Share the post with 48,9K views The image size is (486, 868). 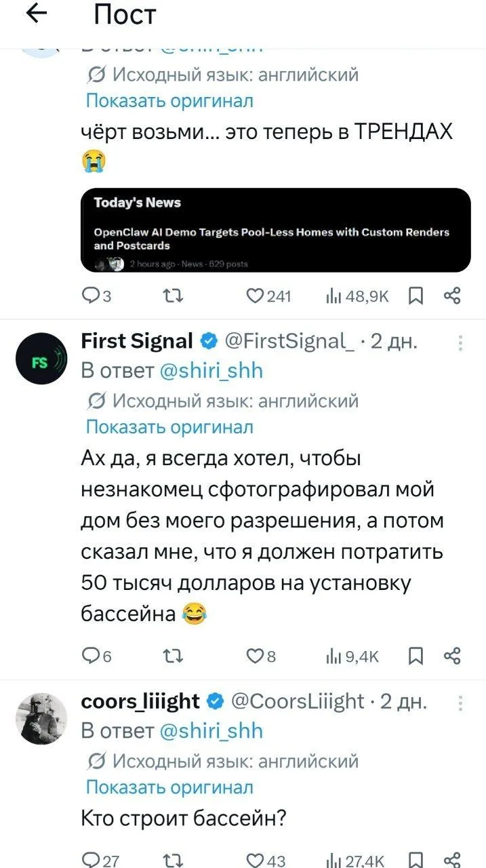[451, 296]
